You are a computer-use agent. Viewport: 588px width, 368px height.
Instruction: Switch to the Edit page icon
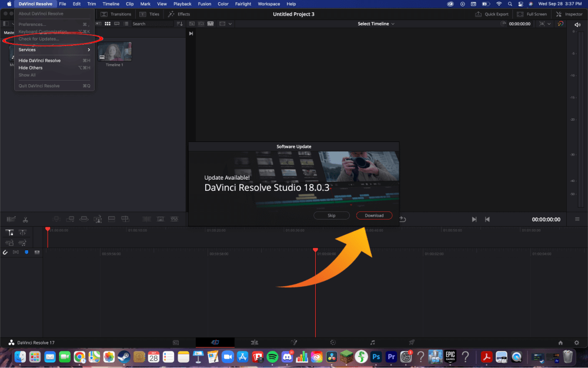point(254,343)
